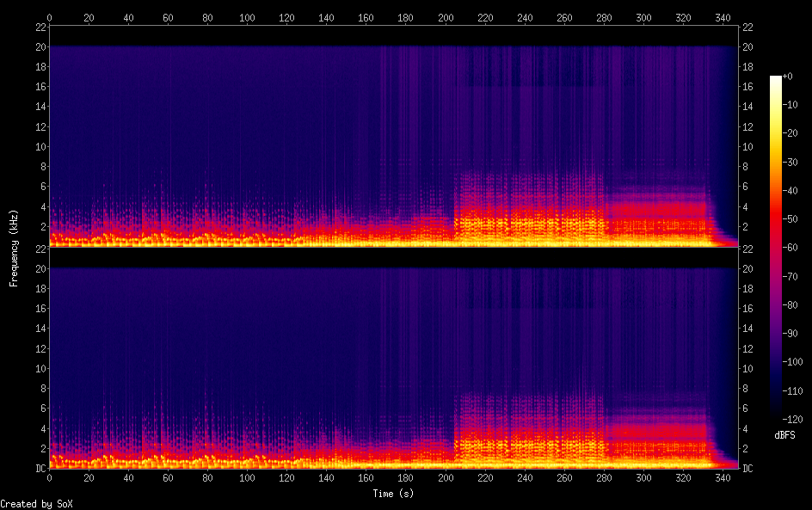
Task: Click the 280 tick on the top time axis
Action: [603, 16]
